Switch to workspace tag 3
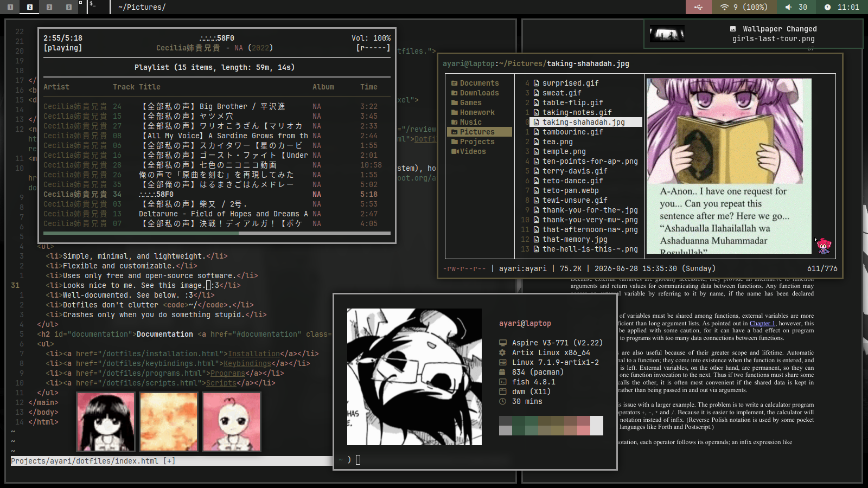Screen dimensions: 868x488 49,7
